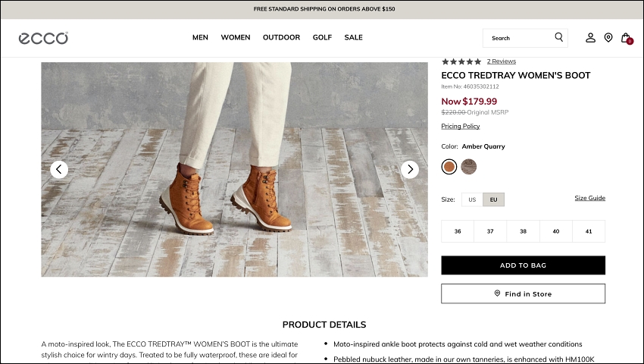Screen dimensions: 644x364
Task: Open the GOLF menu
Action: [x=322, y=37]
